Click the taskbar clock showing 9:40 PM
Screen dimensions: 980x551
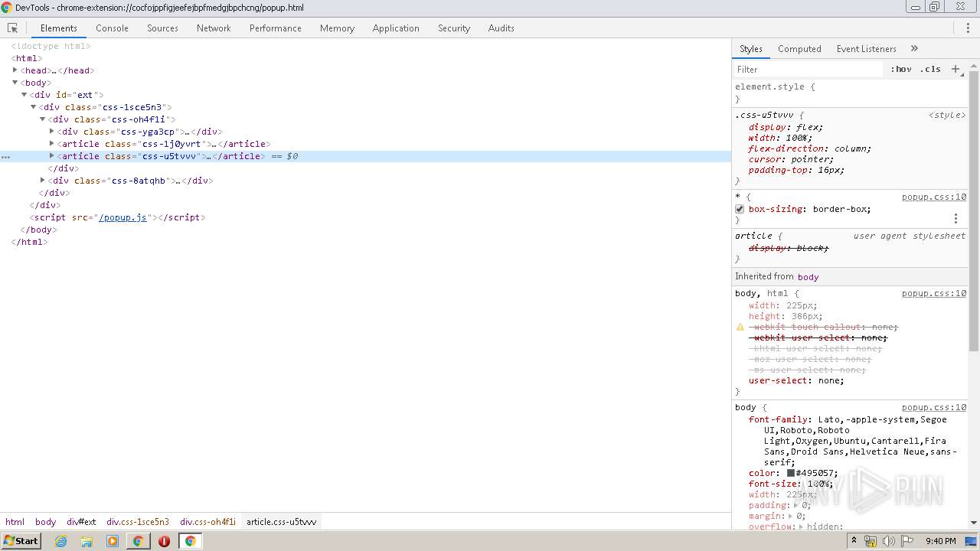click(940, 541)
